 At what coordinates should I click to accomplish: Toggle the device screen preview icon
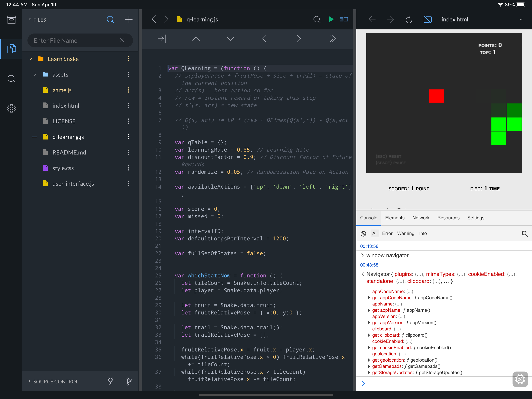coord(427,19)
